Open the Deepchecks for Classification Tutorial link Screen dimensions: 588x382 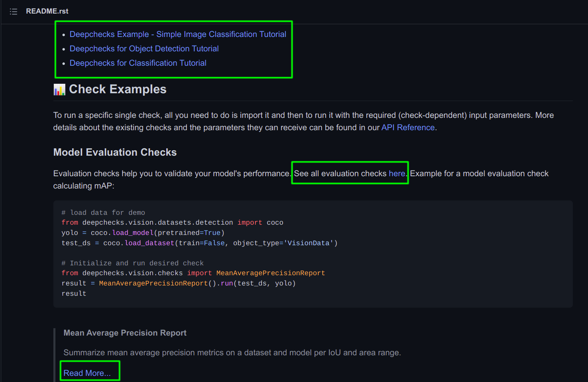coord(138,63)
